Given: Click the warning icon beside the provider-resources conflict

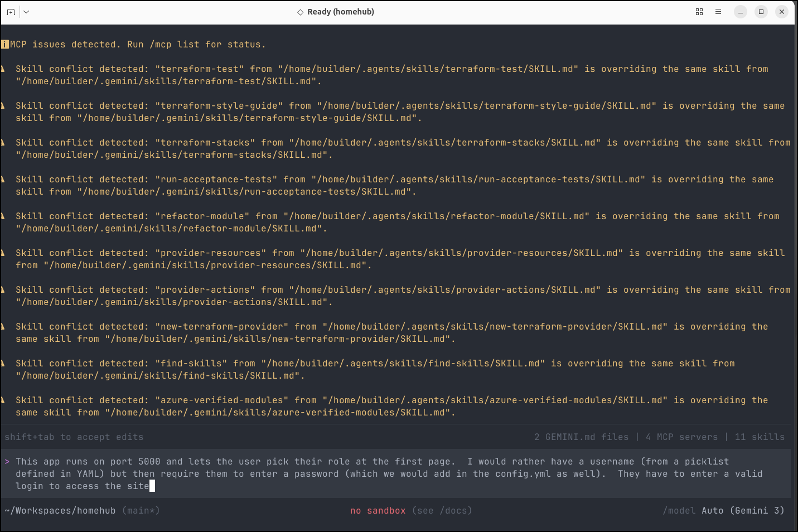Looking at the screenshot, I should pyautogui.click(x=3, y=253).
